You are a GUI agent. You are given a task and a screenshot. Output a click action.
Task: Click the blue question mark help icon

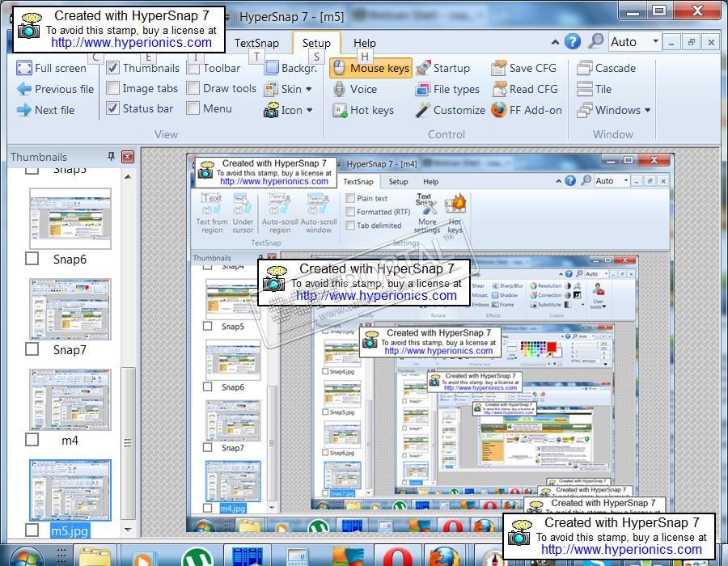(573, 42)
